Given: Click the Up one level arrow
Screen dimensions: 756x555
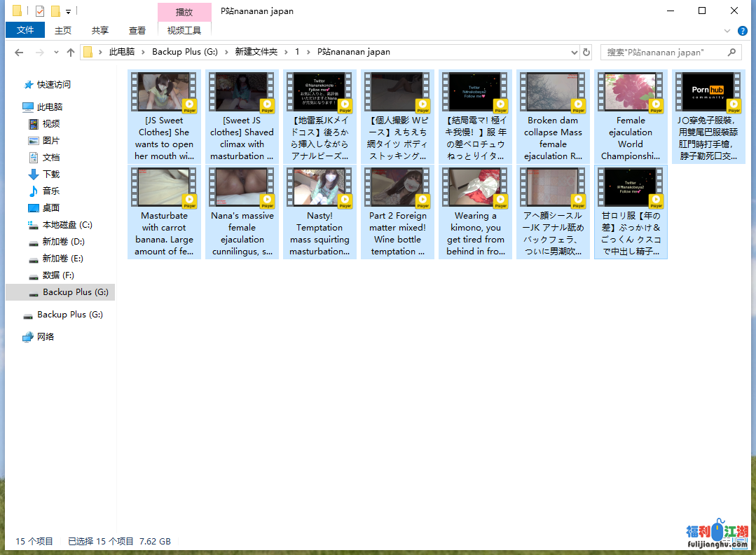Looking at the screenshot, I should point(70,53).
